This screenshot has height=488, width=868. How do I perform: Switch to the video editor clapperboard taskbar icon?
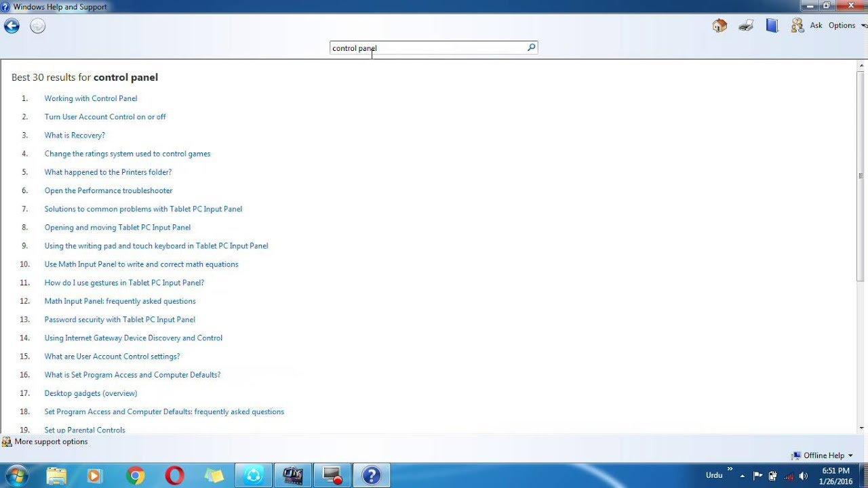(x=293, y=476)
